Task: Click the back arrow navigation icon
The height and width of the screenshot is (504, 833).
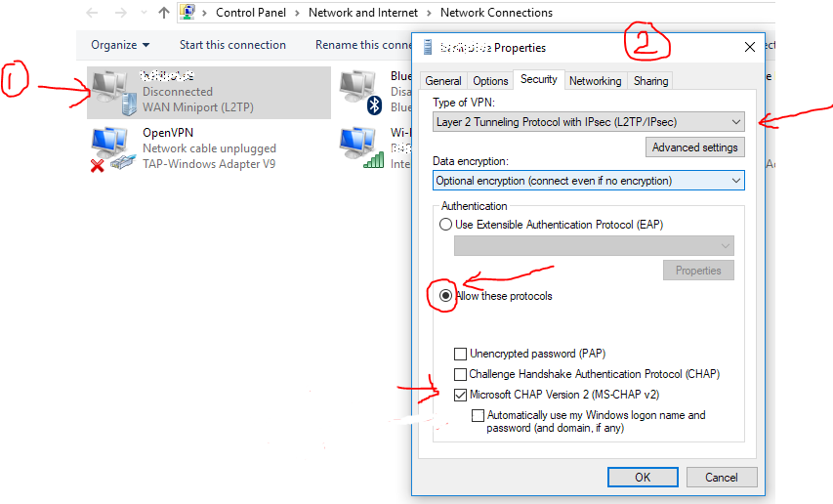Action: pos(92,14)
